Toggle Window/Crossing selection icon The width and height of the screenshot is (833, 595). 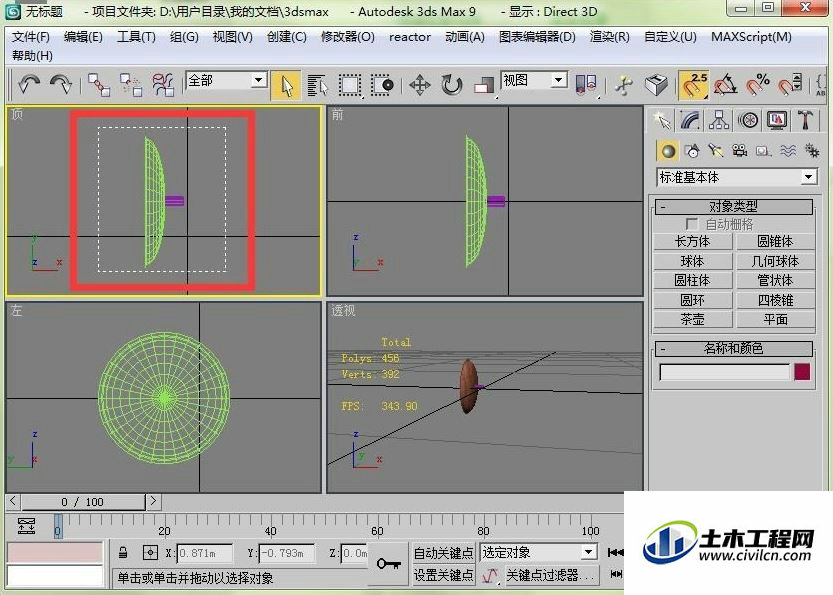click(382, 86)
